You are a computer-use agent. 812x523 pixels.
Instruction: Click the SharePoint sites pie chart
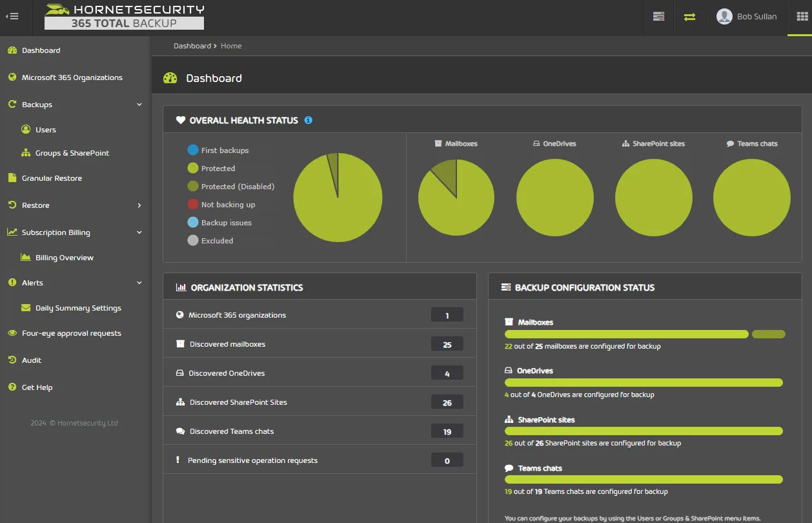click(653, 198)
